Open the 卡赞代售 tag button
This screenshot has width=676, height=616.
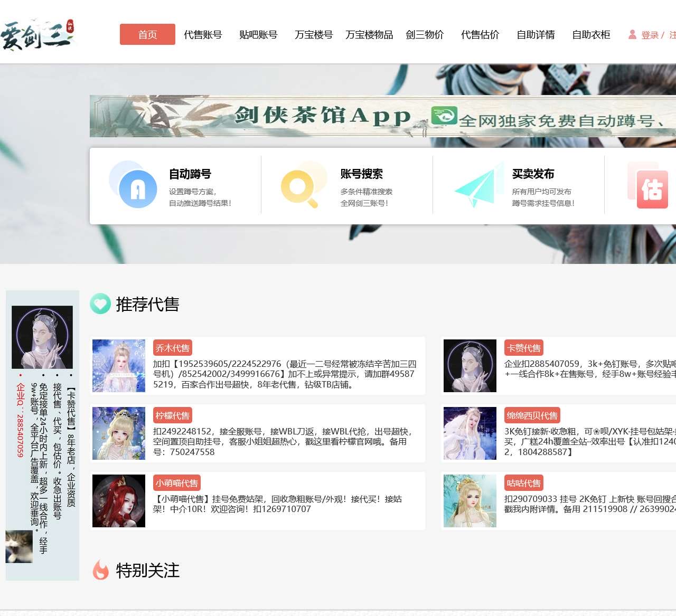pyautogui.click(x=523, y=348)
